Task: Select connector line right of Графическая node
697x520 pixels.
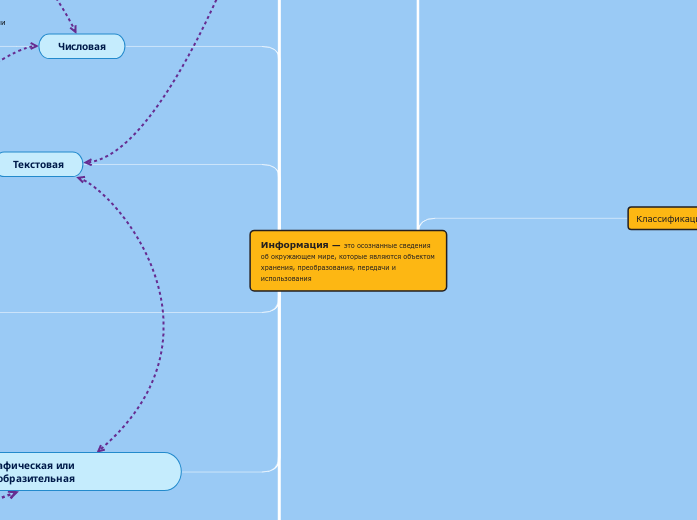Action: pyautogui.click(x=230, y=471)
